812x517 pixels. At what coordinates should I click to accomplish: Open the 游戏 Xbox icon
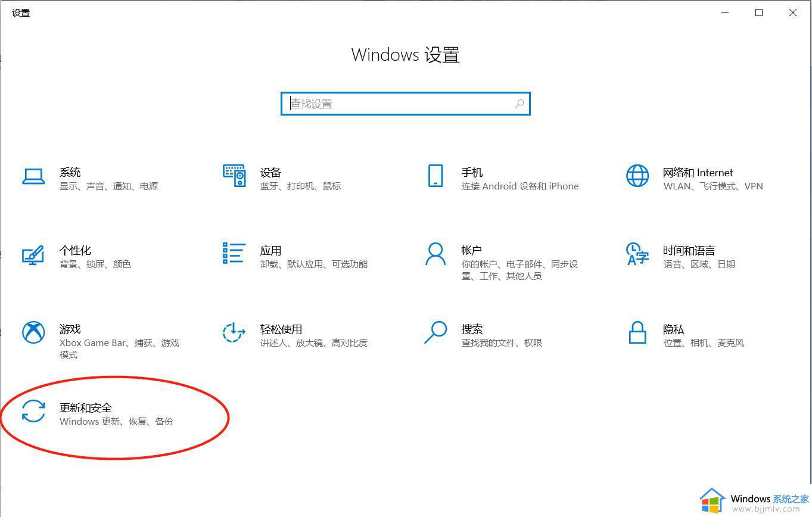(33, 332)
